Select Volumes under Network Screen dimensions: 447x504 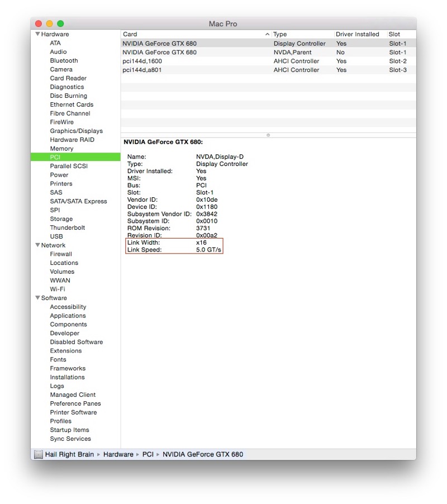[62, 272]
